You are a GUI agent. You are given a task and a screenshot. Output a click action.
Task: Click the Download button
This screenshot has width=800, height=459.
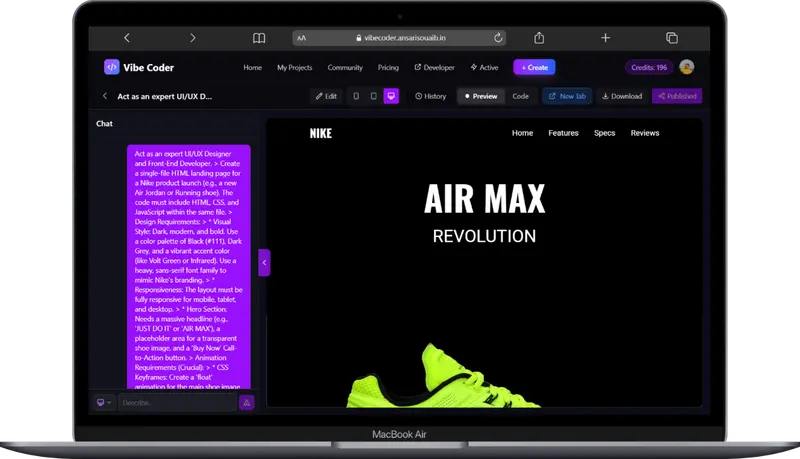tap(622, 96)
